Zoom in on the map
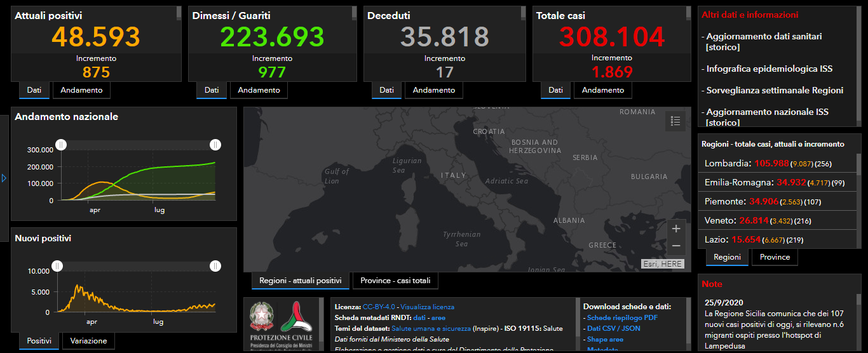868x353 pixels. pos(675,229)
